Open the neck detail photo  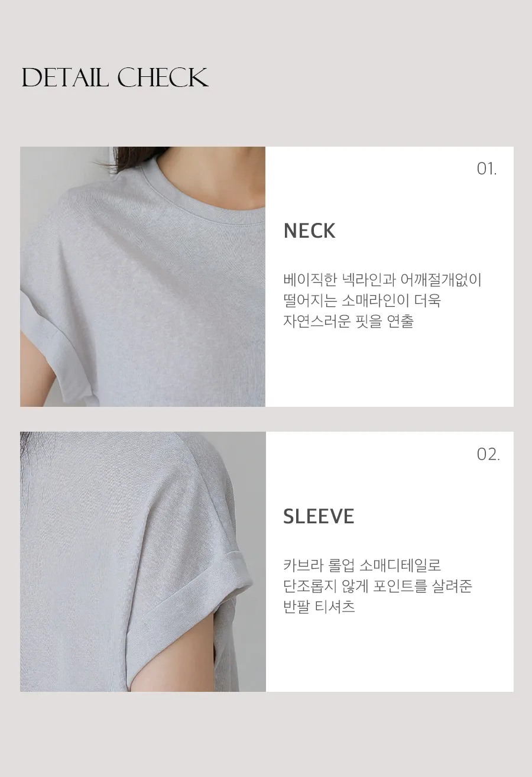point(142,277)
